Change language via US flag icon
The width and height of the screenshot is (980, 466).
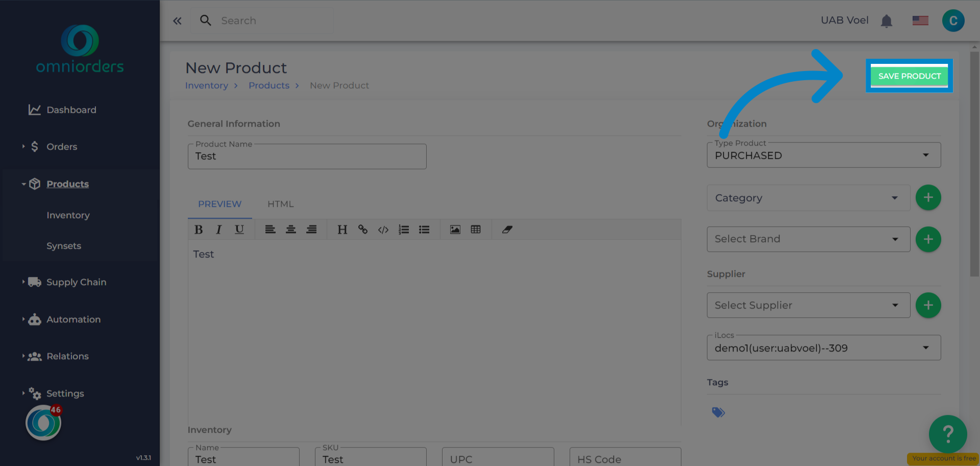(920, 20)
